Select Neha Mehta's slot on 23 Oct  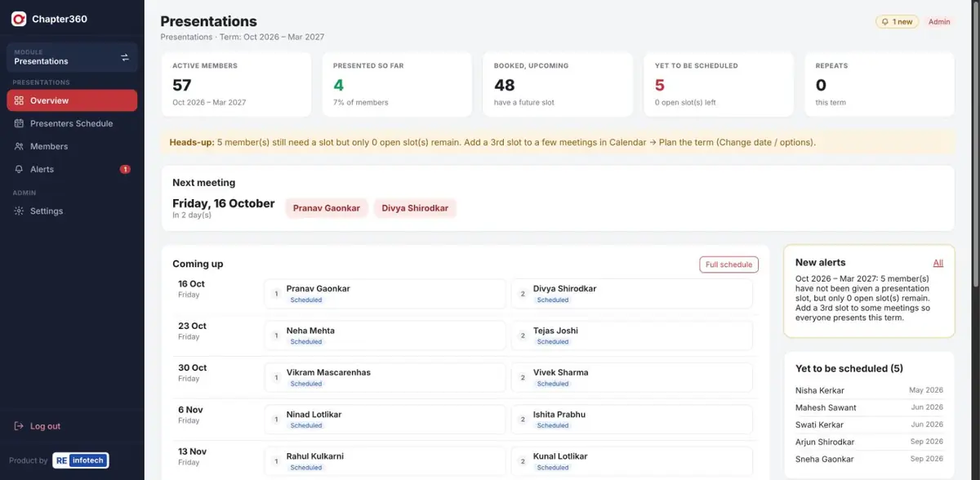pyautogui.click(x=385, y=336)
